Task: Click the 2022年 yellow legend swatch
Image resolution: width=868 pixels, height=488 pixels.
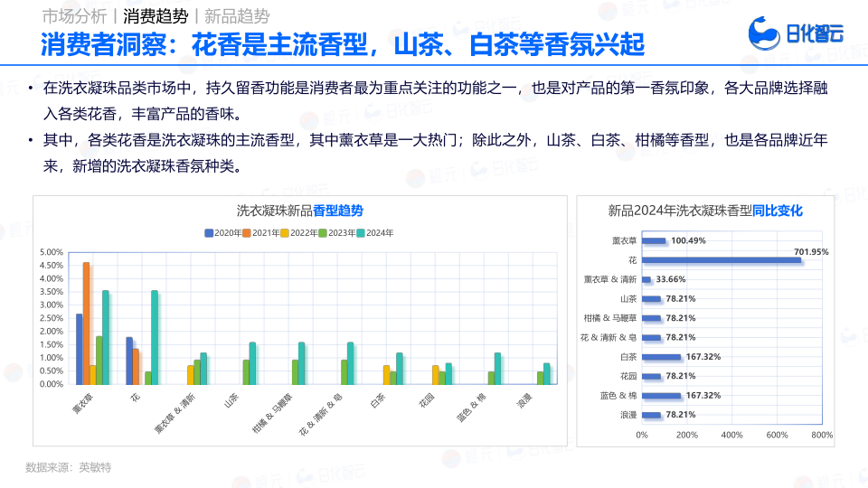Action: click(285, 233)
